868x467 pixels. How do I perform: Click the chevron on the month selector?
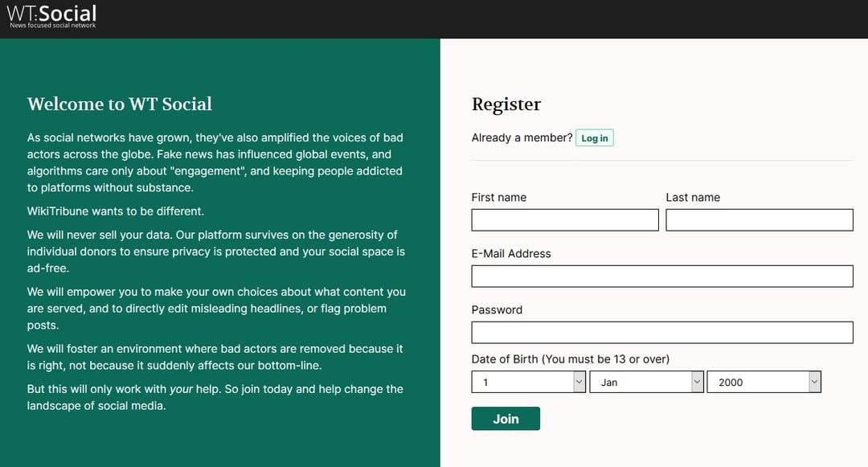click(696, 381)
